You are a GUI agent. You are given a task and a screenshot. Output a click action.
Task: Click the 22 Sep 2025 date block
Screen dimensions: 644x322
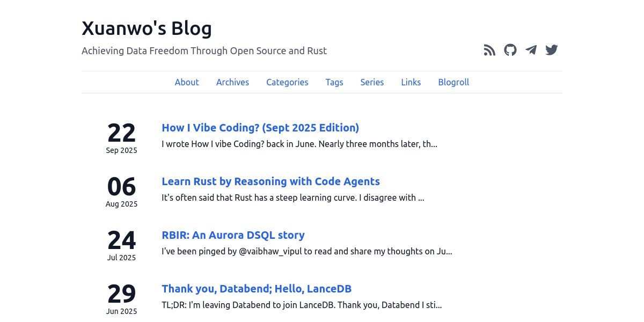121,138
